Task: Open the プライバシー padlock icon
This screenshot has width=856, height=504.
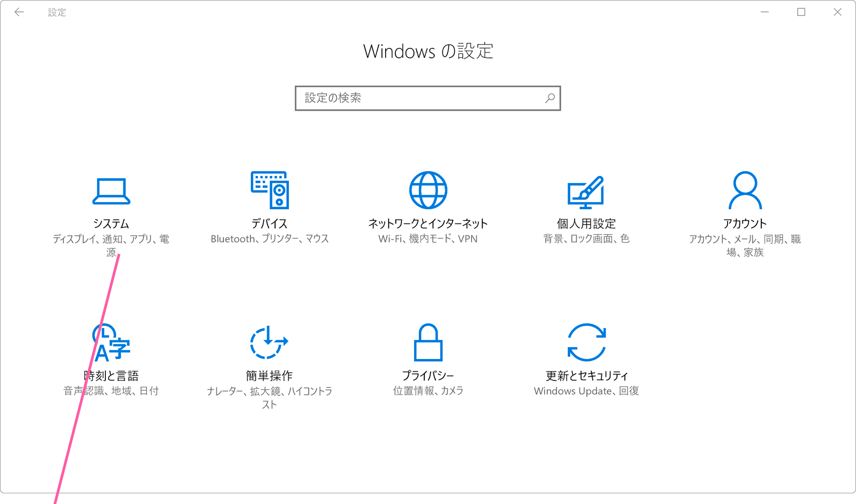Action: [x=428, y=342]
